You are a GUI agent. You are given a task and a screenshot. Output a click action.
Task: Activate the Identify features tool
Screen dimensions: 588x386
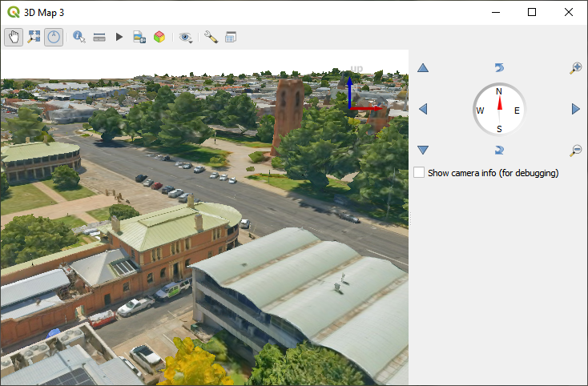click(79, 37)
